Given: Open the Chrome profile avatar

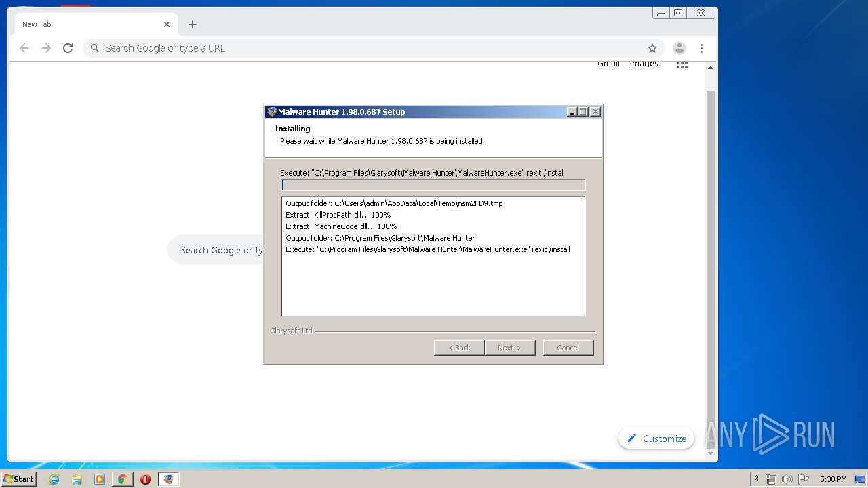Looking at the screenshot, I should 679,48.
